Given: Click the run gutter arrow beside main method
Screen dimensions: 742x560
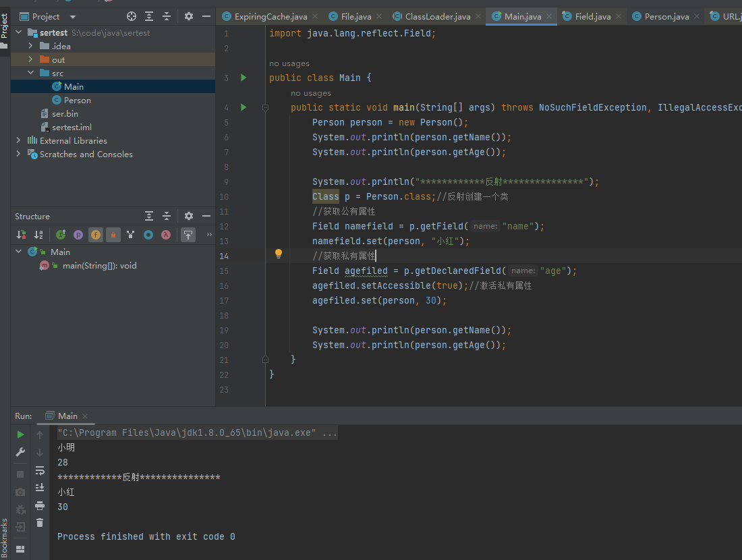Looking at the screenshot, I should [244, 107].
